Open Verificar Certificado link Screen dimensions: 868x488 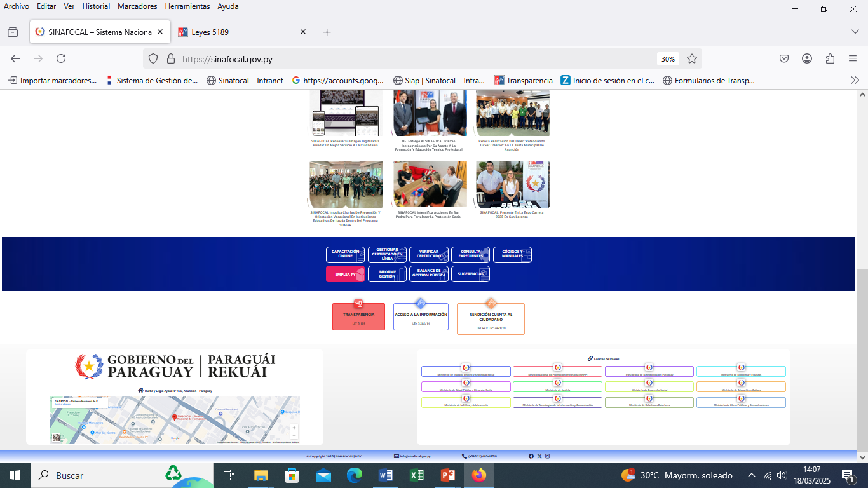tap(428, 254)
